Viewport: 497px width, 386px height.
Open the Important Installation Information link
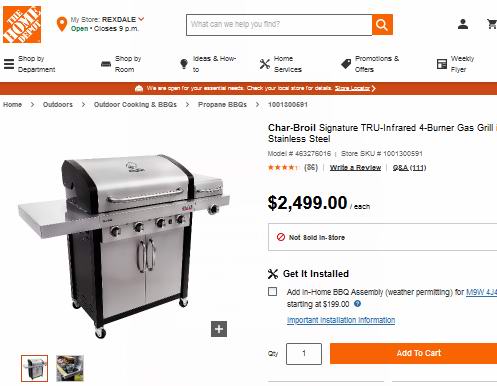(x=341, y=320)
